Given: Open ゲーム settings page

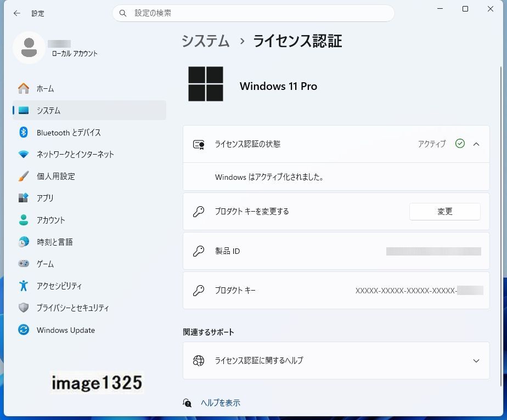Looking at the screenshot, I should click(x=89, y=264).
